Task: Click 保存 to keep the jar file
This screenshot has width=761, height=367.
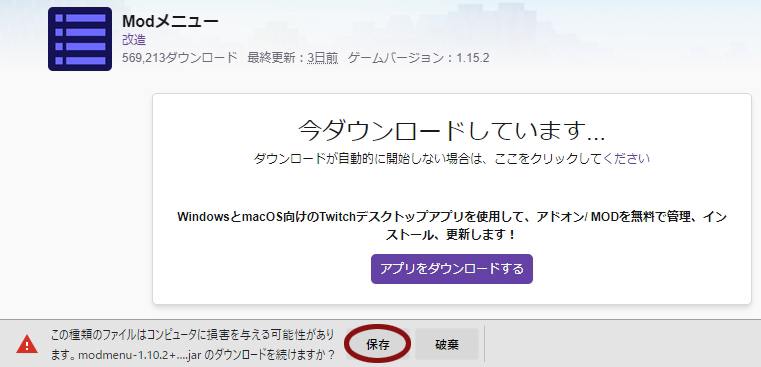Action: (x=378, y=345)
